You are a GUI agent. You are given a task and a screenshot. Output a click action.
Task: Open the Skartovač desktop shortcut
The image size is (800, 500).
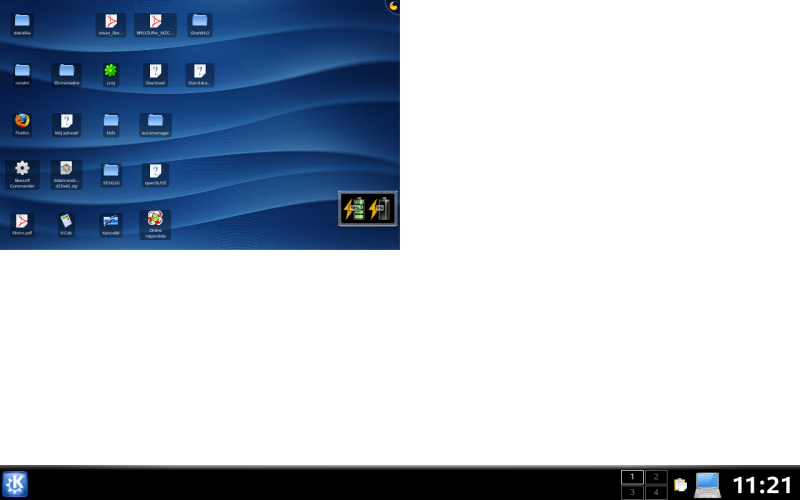point(155,74)
